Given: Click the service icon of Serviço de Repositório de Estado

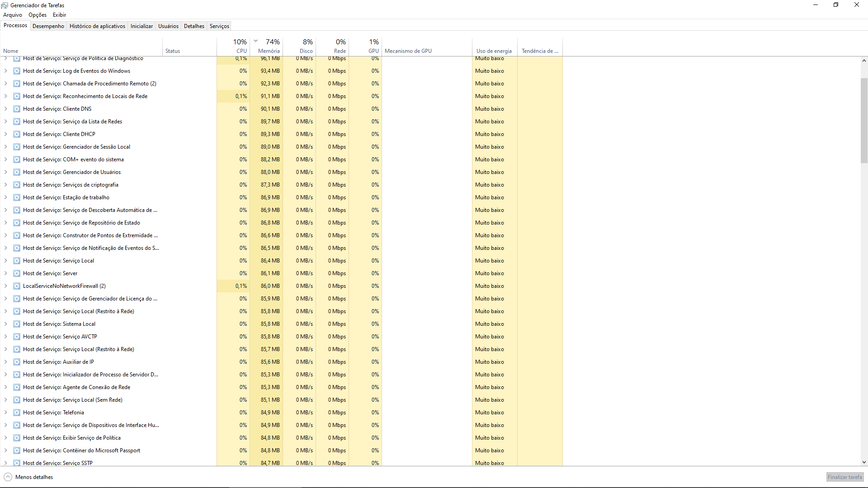Looking at the screenshot, I should pyautogui.click(x=17, y=223).
